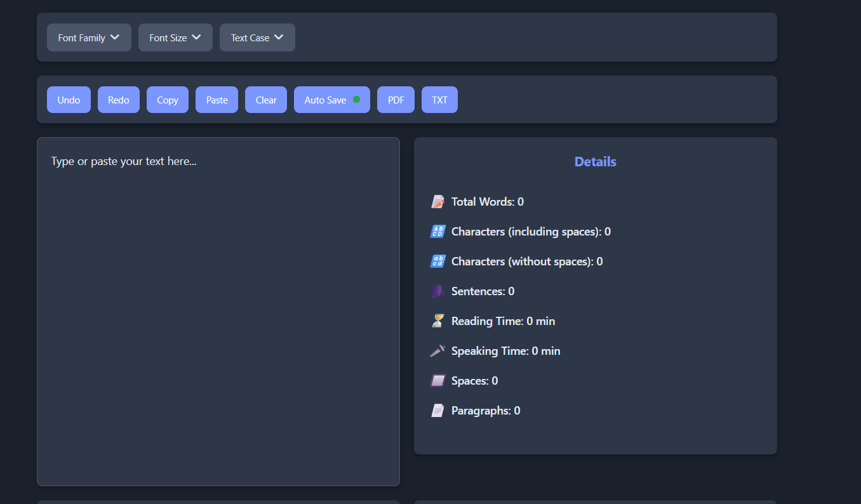Click the Total Words notepad icon
The width and height of the screenshot is (861, 504).
click(437, 202)
